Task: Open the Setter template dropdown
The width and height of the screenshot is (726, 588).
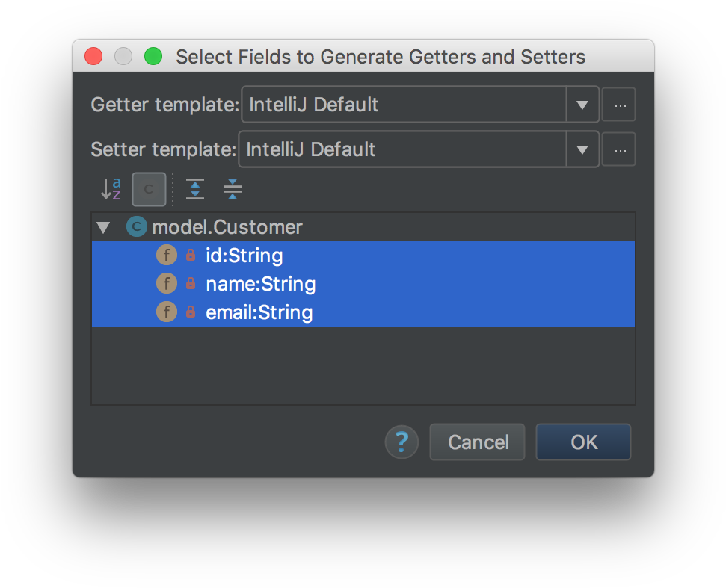Action: (x=582, y=149)
